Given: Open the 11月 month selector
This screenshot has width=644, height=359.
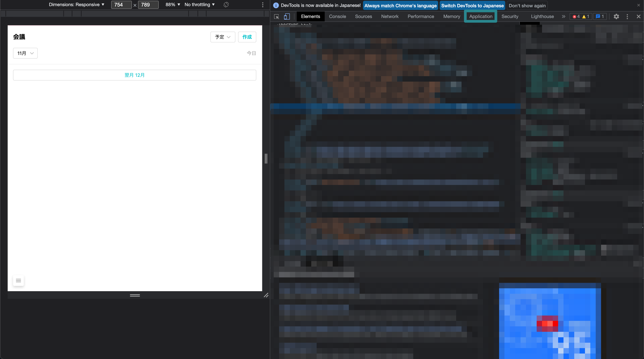Looking at the screenshot, I should pos(25,53).
